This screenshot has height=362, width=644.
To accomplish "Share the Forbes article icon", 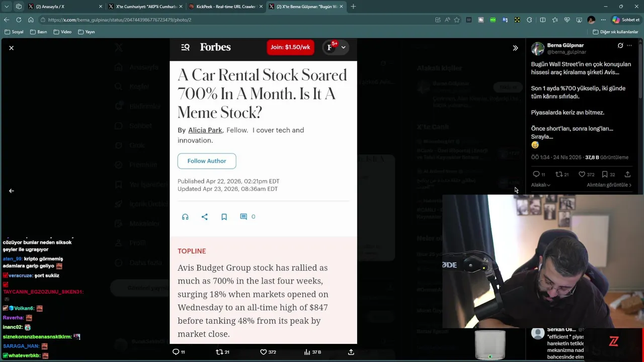I will pos(204,217).
